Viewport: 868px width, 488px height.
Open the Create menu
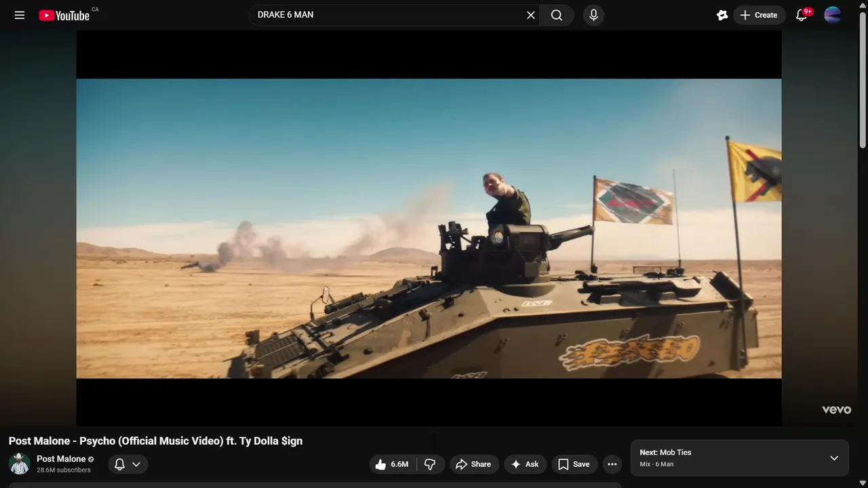759,15
